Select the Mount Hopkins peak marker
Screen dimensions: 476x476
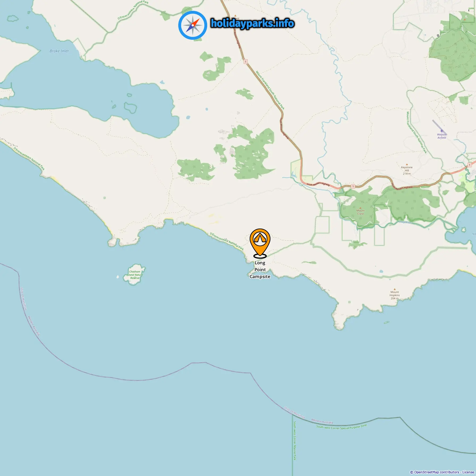(395, 289)
